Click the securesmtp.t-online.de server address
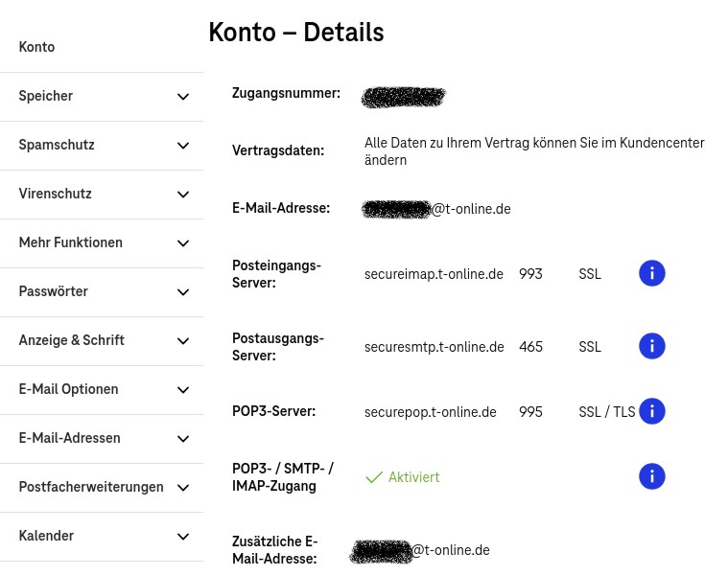728x576 pixels. pos(434,347)
